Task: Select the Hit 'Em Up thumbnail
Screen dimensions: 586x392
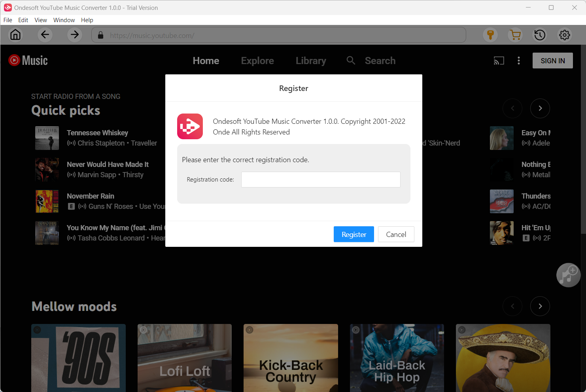Action: [x=502, y=233]
